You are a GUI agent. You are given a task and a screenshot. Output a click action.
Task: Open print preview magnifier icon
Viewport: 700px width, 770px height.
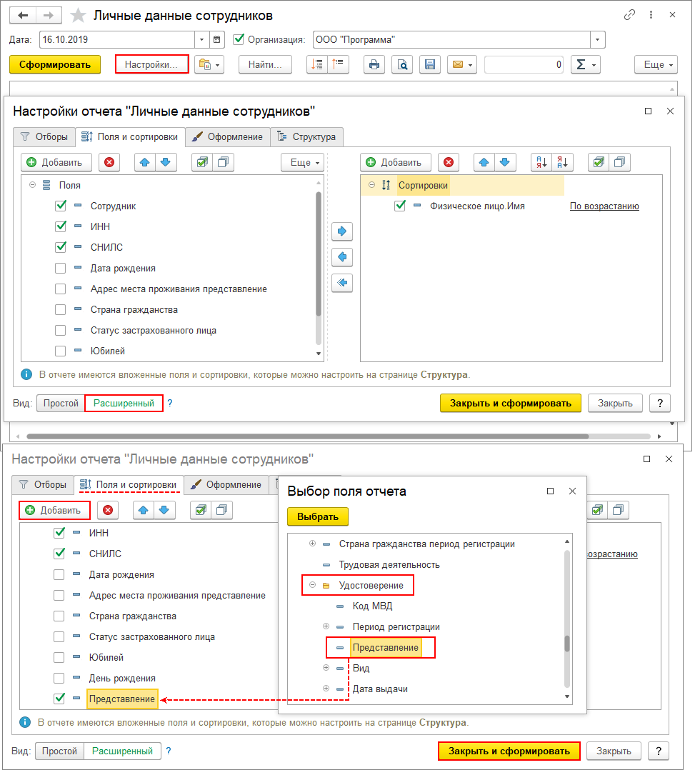402,65
